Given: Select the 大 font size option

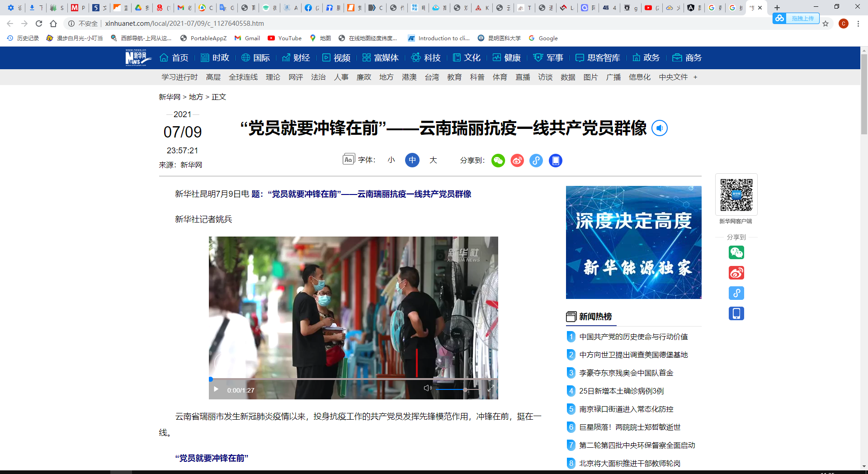Looking at the screenshot, I should (x=433, y=160).
